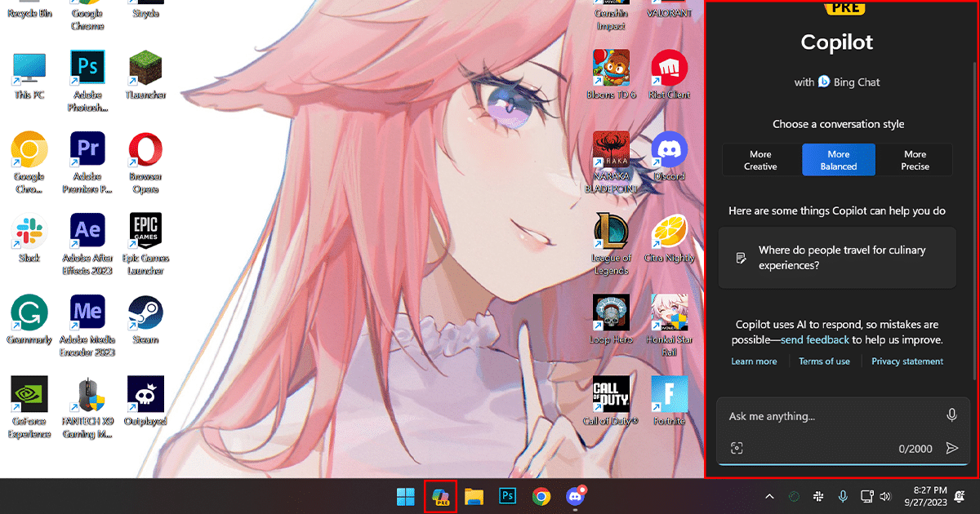Open Photoshop from the taskbar

point(507,496)
